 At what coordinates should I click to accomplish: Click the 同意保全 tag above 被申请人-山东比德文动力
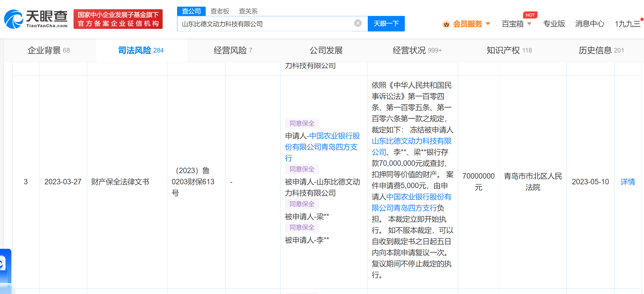coord(302,169)
